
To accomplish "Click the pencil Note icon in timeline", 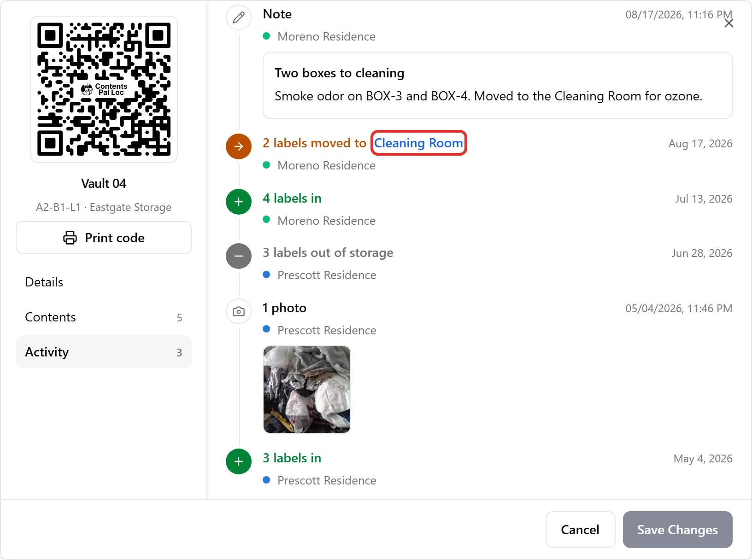I will (x=239, y=17).
